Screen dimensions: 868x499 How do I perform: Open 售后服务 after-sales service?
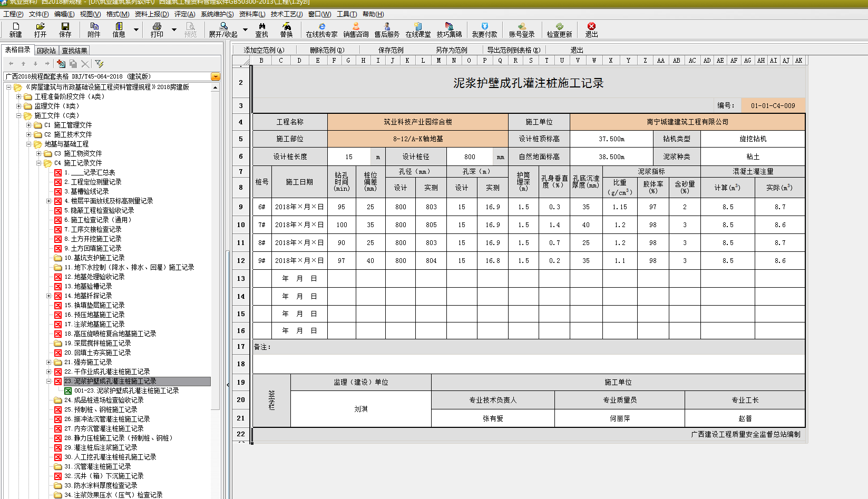pos(387,30)
